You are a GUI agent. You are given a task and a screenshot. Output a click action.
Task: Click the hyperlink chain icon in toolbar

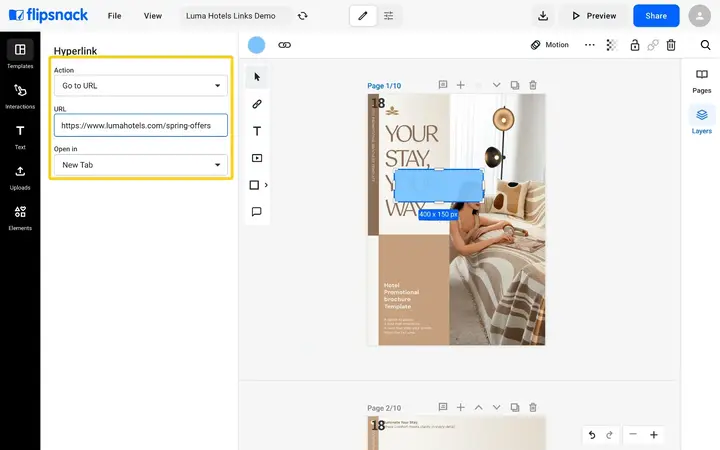tap(285, 45)
